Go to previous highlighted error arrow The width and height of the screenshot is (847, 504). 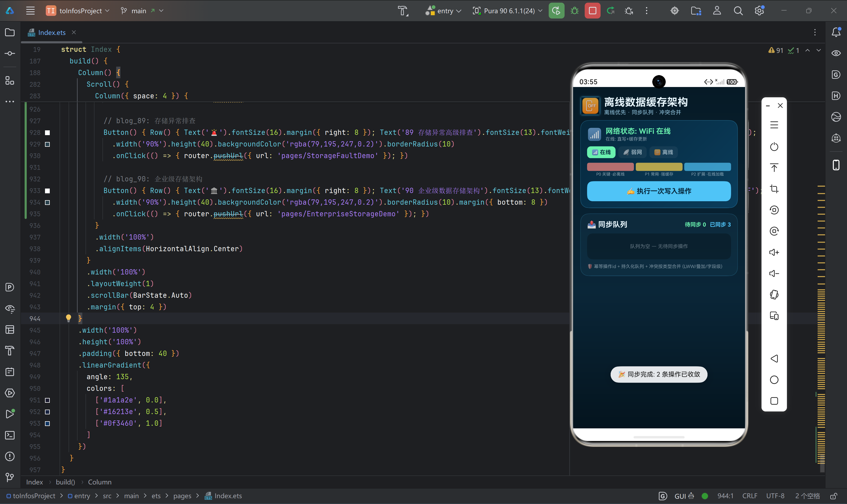tap(808, 50)
